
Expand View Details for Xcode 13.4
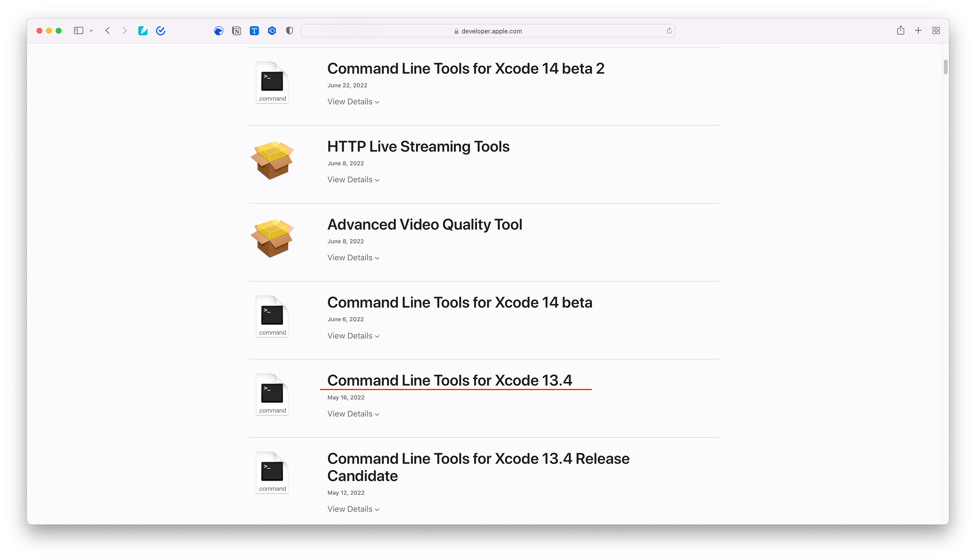pos(353,414)
